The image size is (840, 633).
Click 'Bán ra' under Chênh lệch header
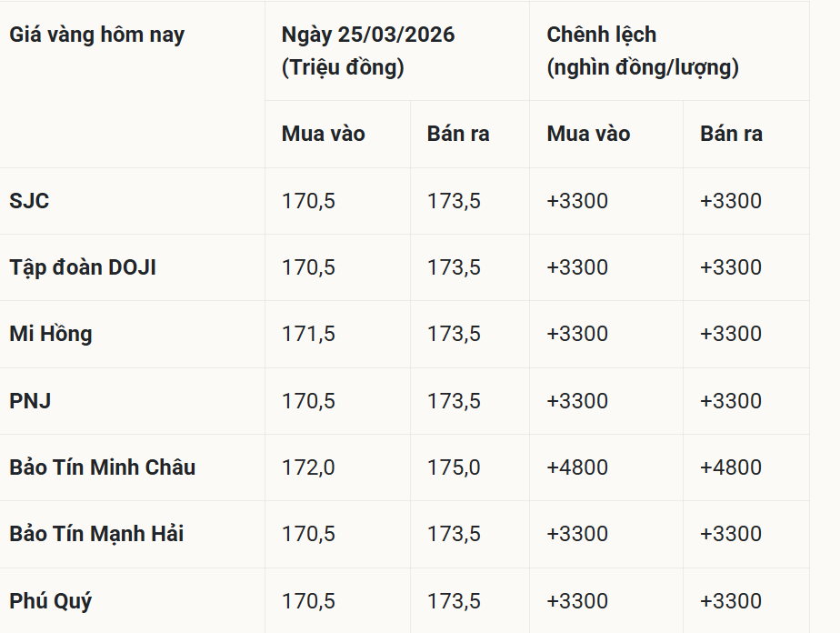point(731,134)
